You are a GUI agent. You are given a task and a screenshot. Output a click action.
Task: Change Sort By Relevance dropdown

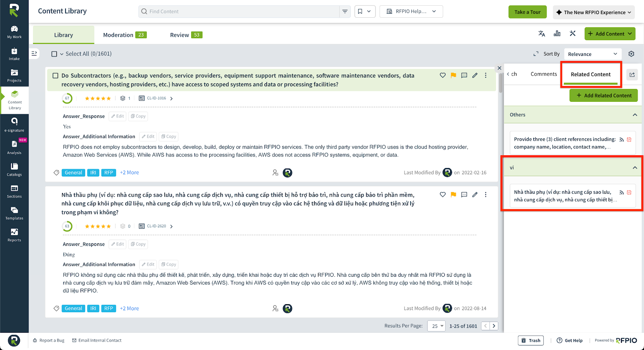[592, 54]
